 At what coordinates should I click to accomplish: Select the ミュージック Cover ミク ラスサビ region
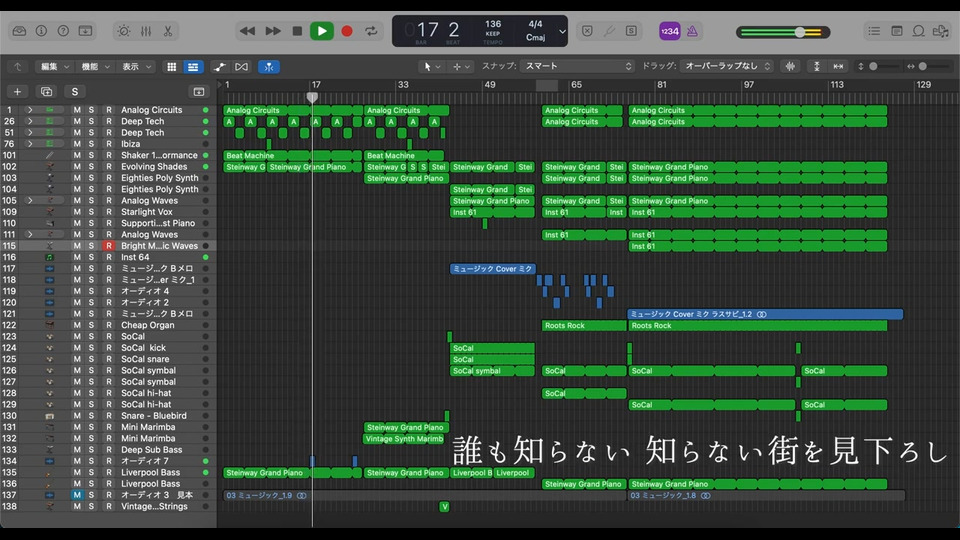coord(764,314)
